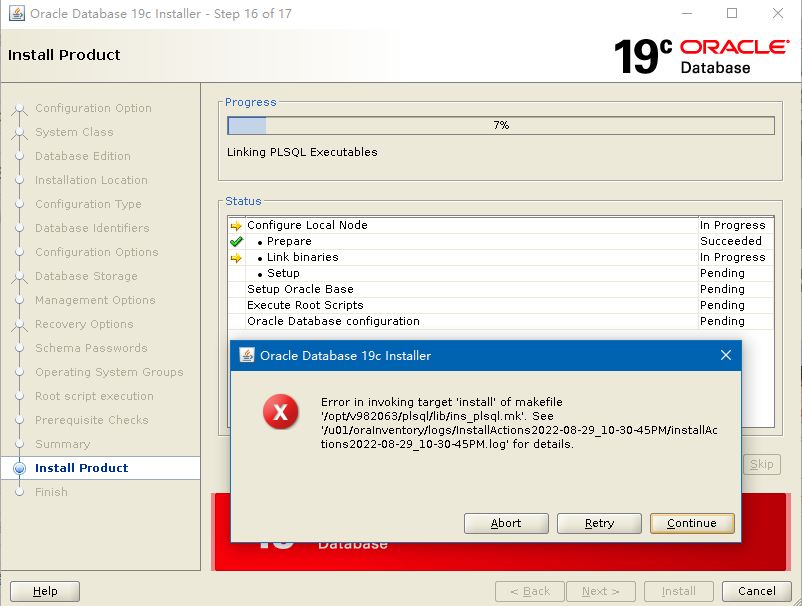Click the red error X icon
Viewport: 802px width, 606px height.
(280, 412)
